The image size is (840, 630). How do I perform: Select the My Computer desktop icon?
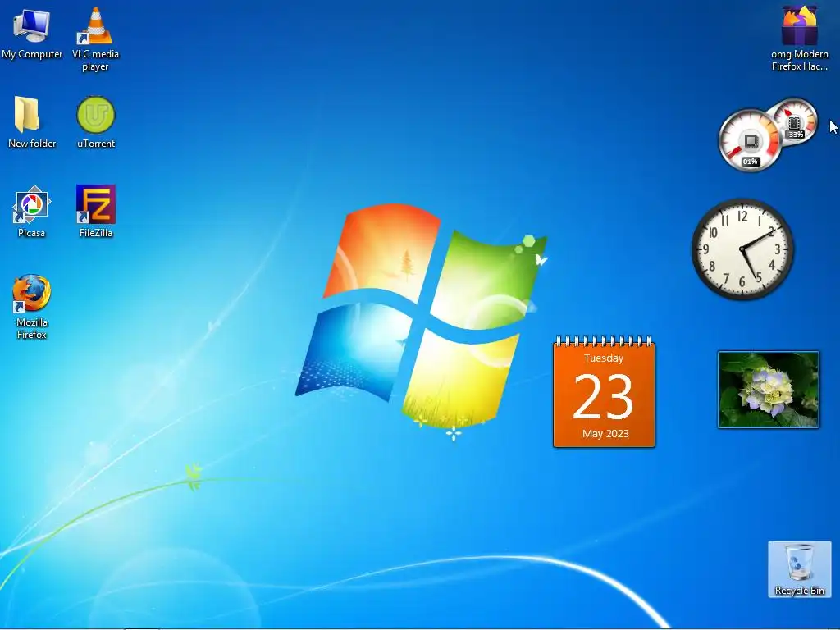32,33
